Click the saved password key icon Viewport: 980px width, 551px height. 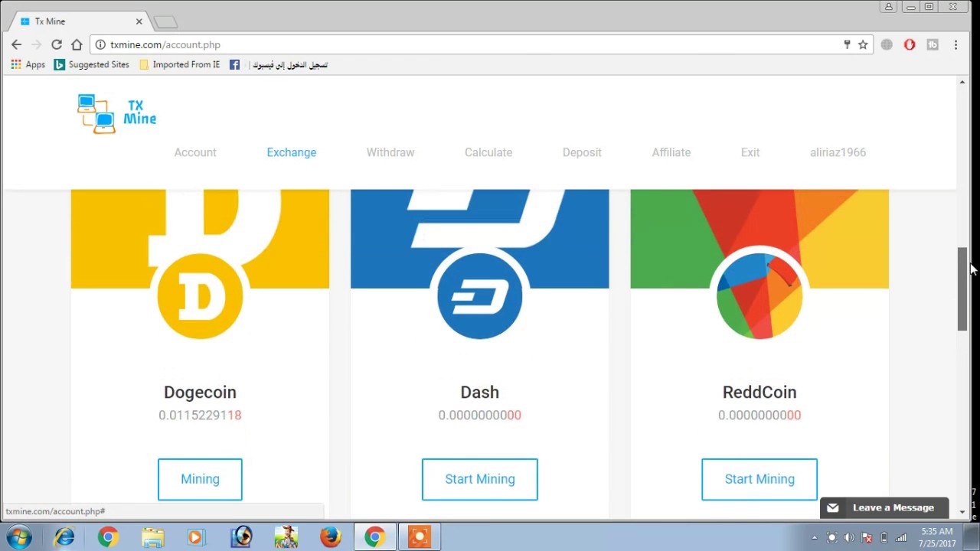(847, 44)
